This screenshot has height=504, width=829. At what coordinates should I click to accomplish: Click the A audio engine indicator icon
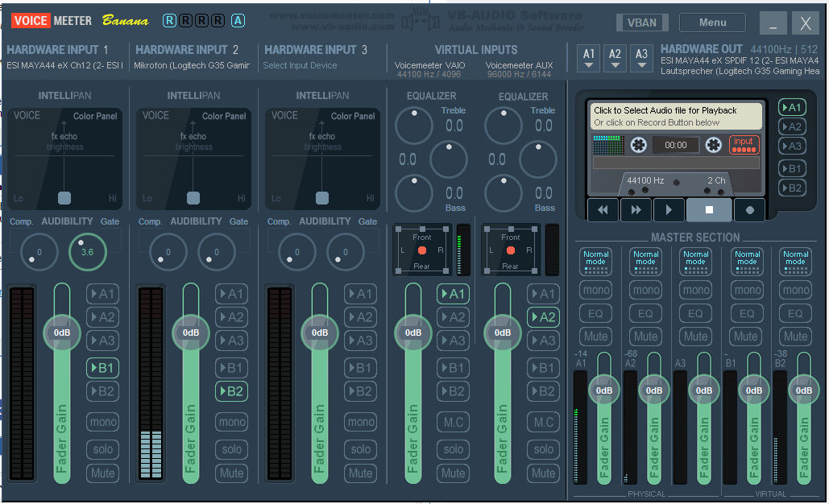point(238,21)
